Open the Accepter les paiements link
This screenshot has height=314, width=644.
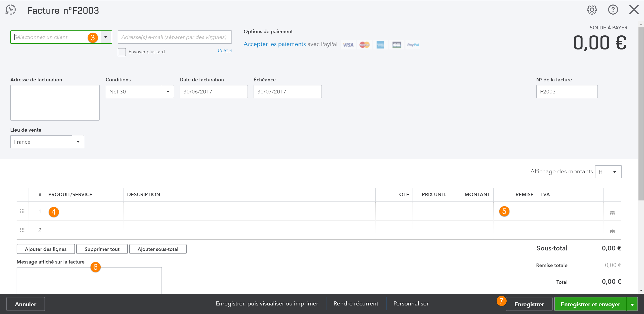coord(275,44)
